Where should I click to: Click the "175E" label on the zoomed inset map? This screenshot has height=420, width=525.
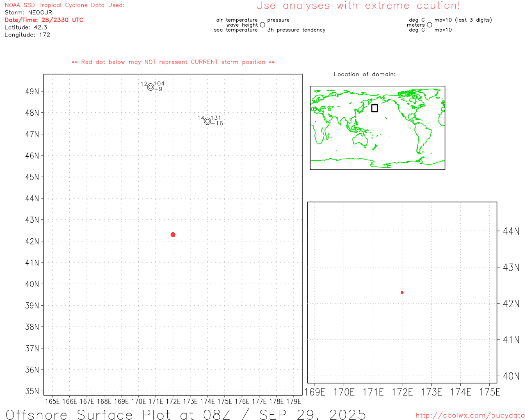point(490,393)
